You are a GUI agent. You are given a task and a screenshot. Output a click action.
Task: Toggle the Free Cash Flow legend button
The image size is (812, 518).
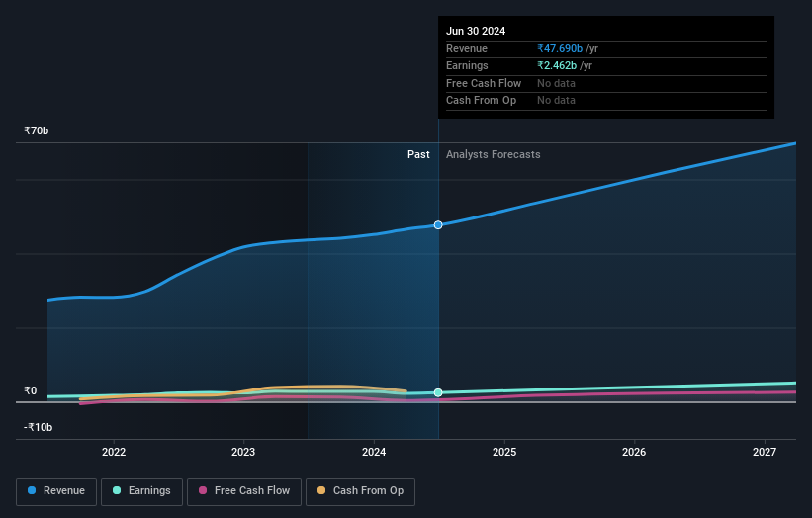[244, 491]
